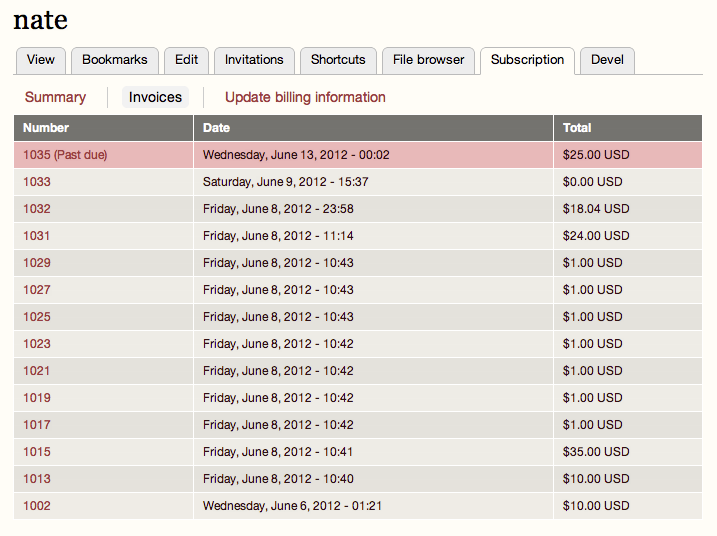Open the File browser tab
The width and height of the screenshot is (717, 536).
429,60
